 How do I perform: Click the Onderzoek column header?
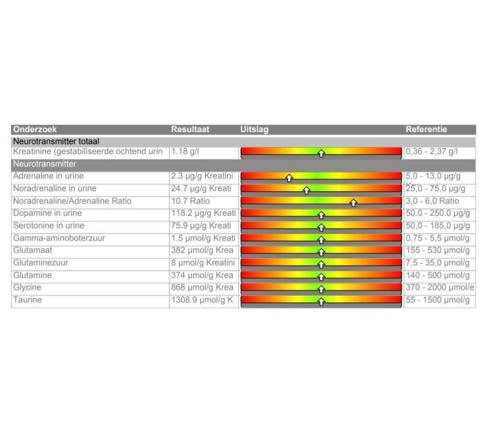[x=35, y=129]
